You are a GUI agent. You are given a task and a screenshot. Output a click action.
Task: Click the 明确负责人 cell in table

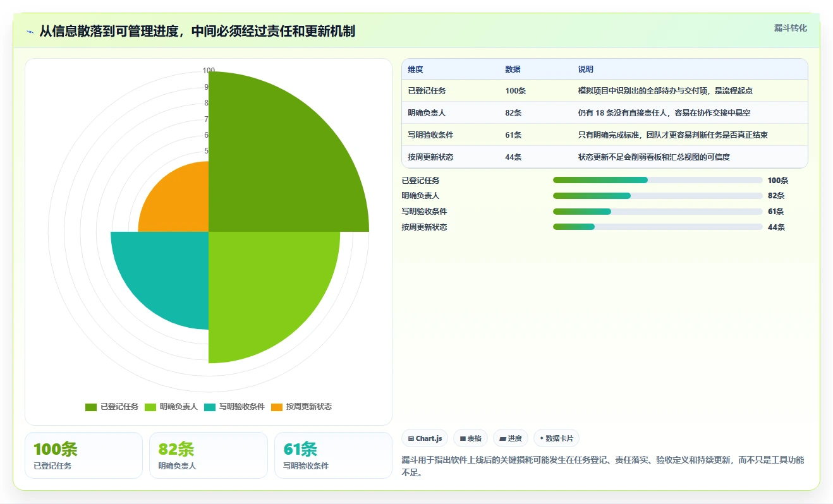(x=427, y=113)
